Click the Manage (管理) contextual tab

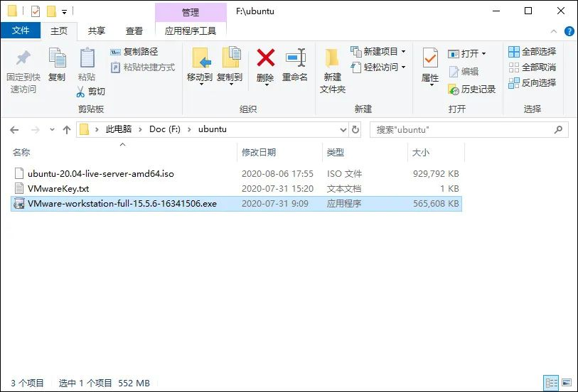coord(191,12)
